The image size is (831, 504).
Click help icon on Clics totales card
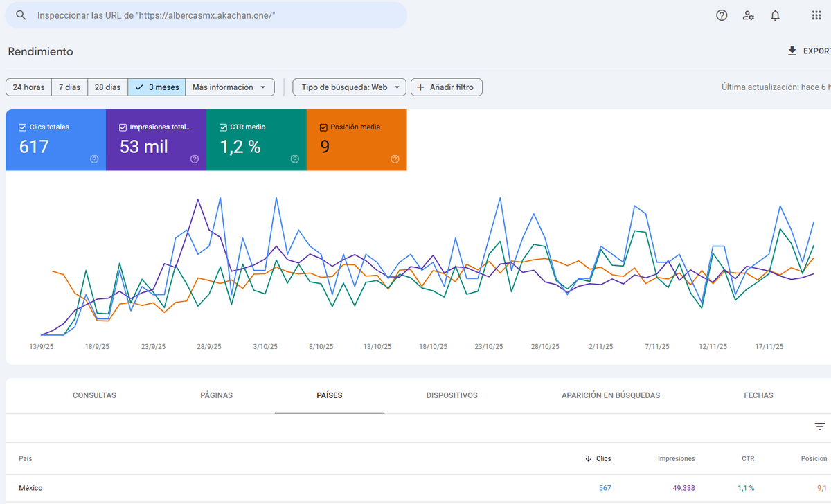point(94,159)
